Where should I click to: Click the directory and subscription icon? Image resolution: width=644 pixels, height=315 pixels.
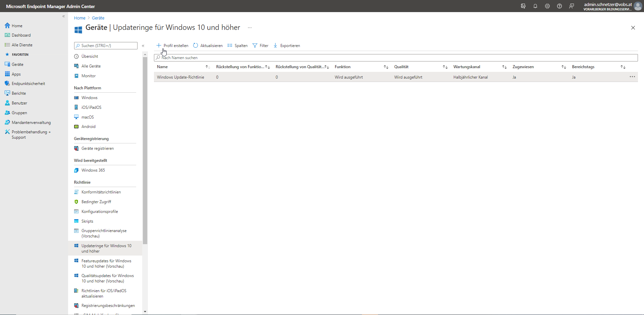coord(523,6)
